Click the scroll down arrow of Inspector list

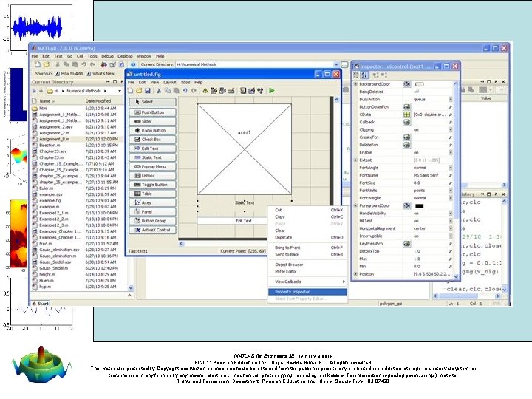coord(456,277)
